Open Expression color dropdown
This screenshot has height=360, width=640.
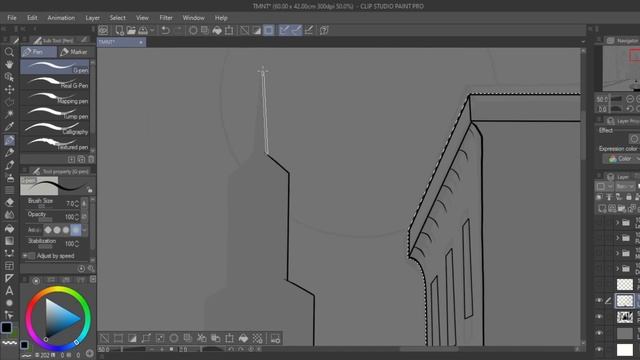tap(622, 159)
